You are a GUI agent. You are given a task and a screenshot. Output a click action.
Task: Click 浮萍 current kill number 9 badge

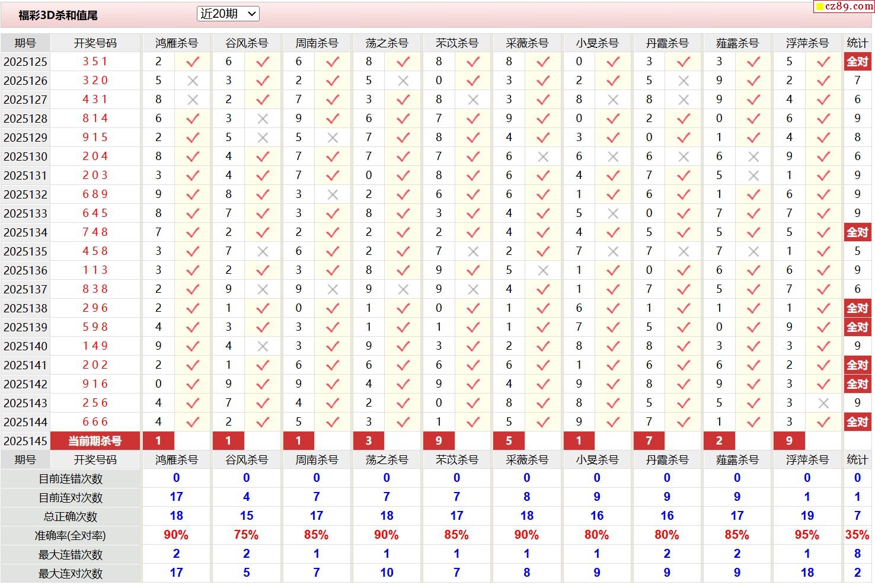coord(789,441)
